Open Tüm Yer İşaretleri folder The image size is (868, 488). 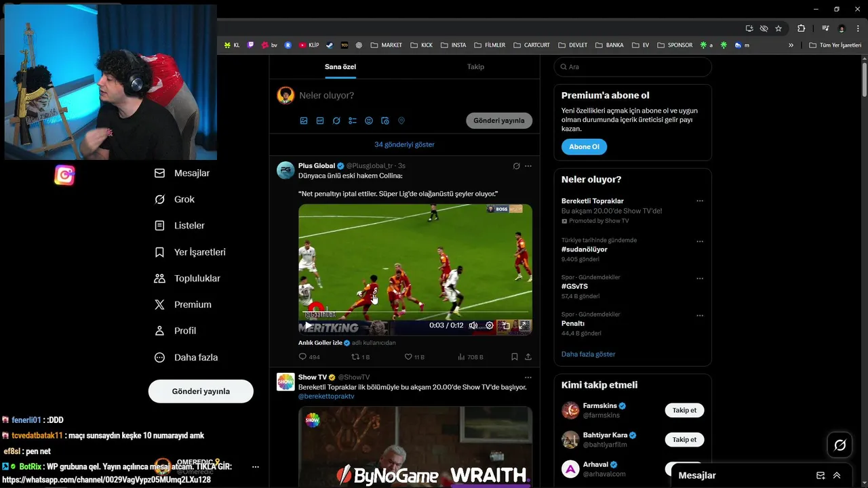[835, 45]
